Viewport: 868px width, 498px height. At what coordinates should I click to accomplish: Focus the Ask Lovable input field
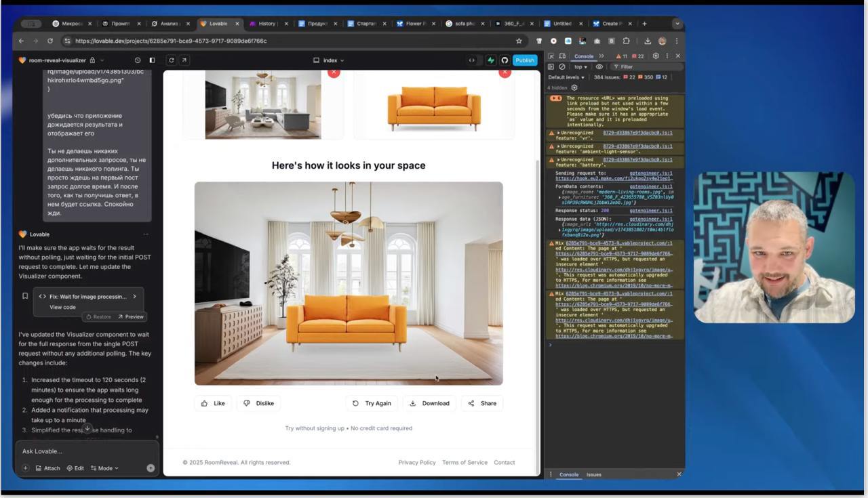[87, 451]
